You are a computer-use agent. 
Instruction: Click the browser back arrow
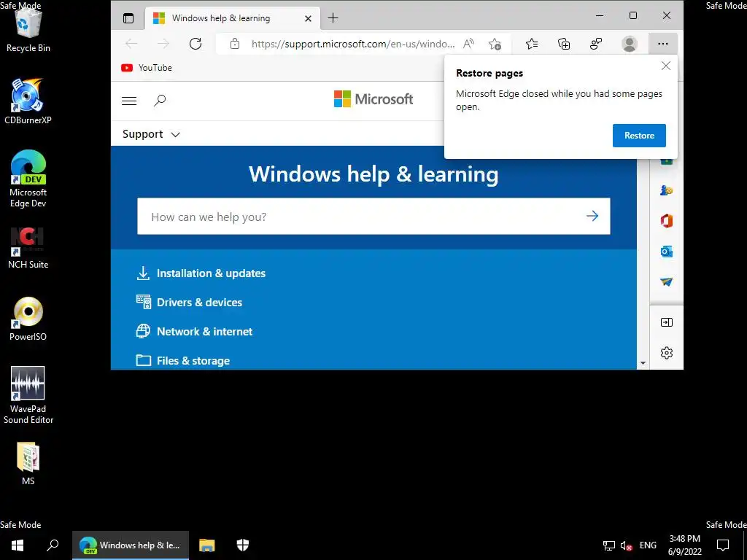[131, 44]
